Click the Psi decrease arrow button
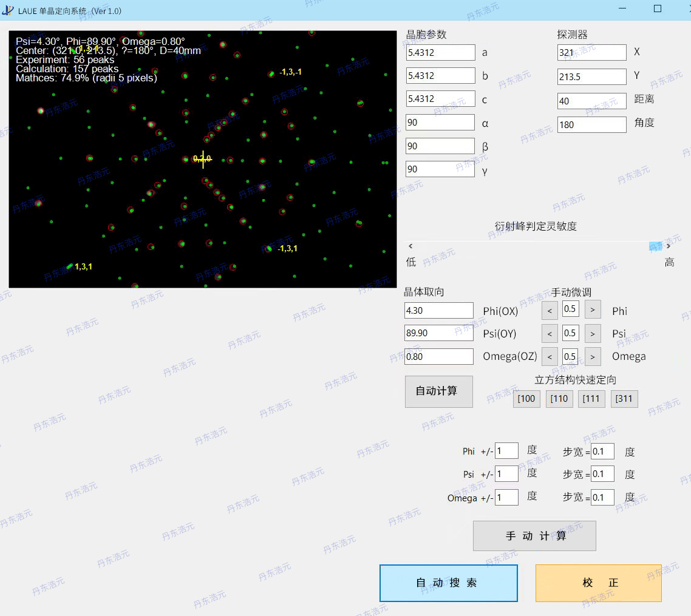 [x=550, y=333]
